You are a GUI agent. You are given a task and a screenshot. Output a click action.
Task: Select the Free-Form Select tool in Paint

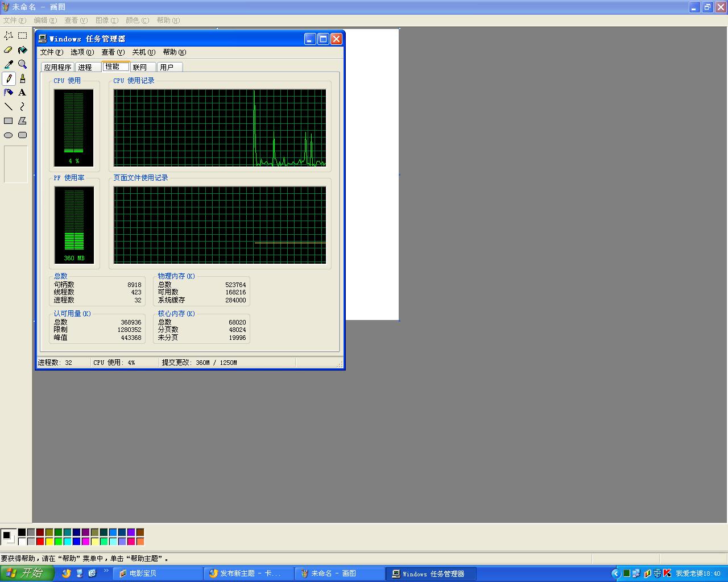(9, 35)
